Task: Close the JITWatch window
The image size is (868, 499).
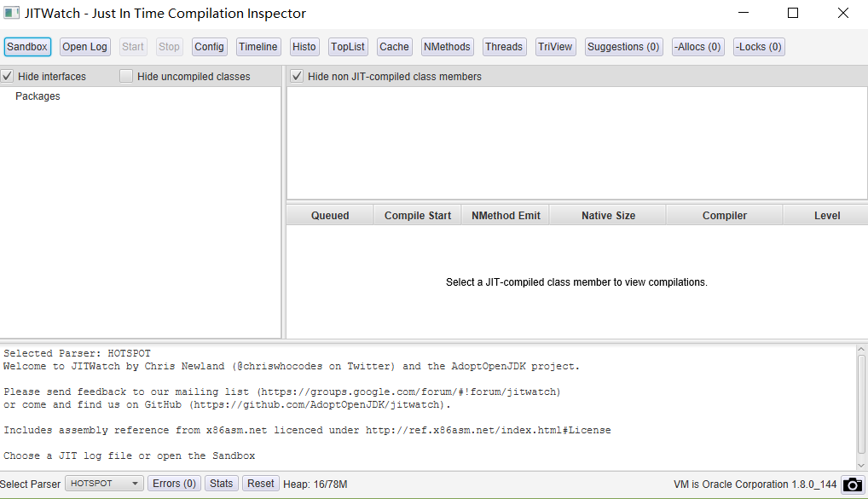Action: point(842,13)
